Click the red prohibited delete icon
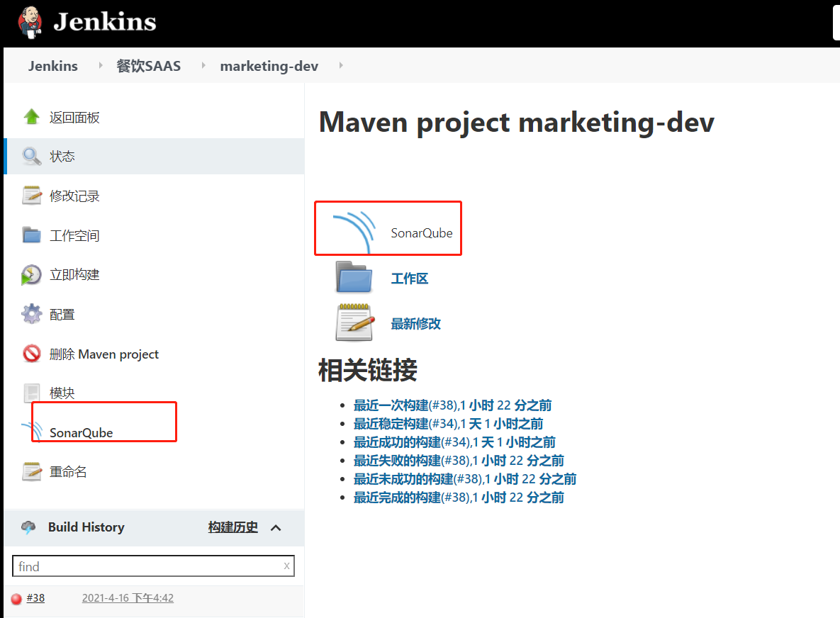Screen dimensions: 840x618 tap(32, 354)
